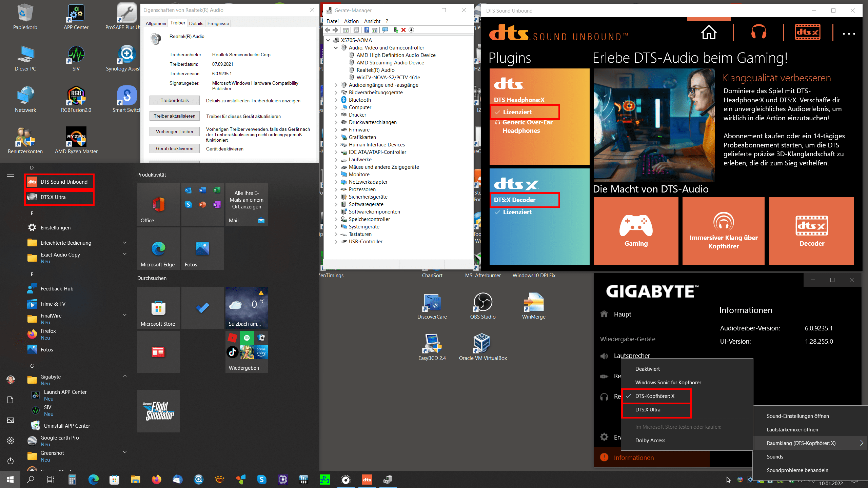Open Microsoft Store tile in Start menu
The height and width of the screenshot is (488, 868).
[x=158, y=308]
